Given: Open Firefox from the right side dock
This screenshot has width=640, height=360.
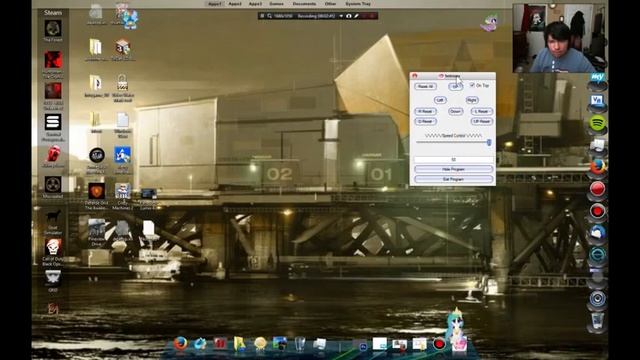Looking at the screenshot, I should click(598, 167).
